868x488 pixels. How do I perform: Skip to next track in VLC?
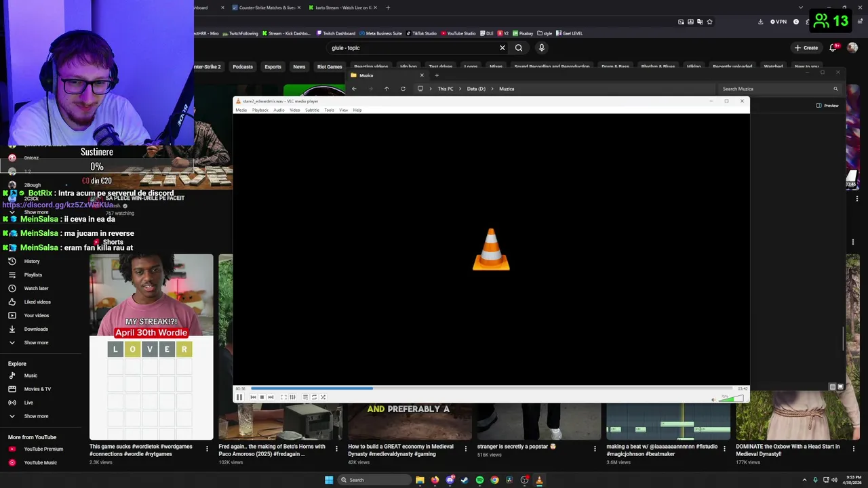[271, 397]
